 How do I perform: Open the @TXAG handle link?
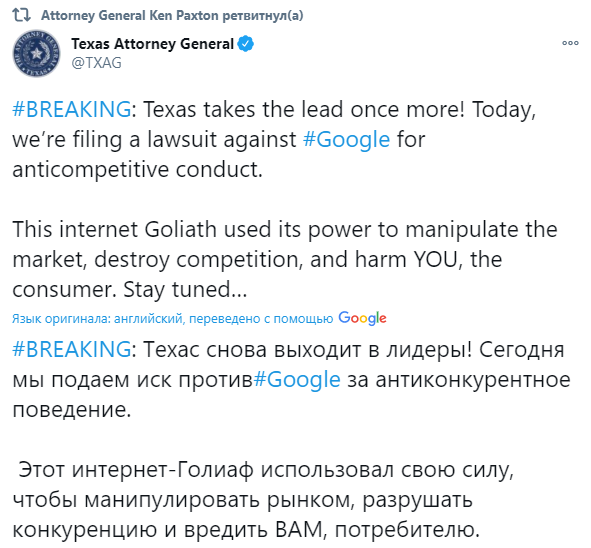pos(96,63)
